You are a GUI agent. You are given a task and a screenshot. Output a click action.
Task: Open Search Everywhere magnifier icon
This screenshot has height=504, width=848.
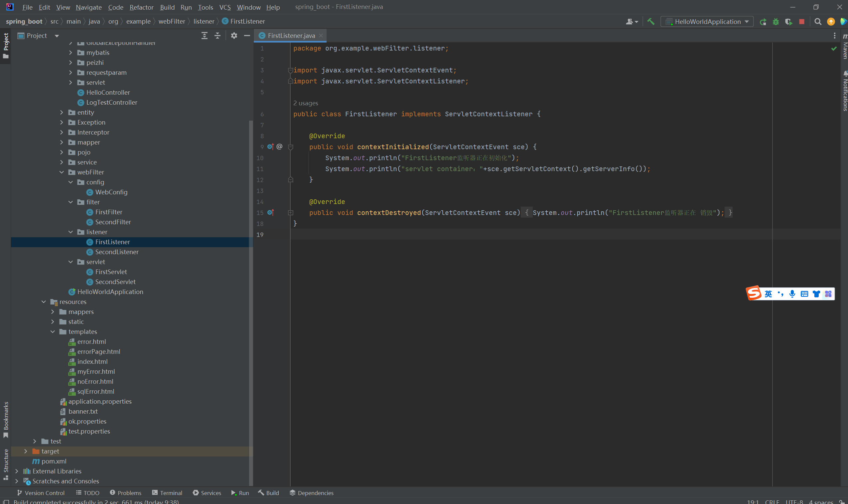pos(818,22)
